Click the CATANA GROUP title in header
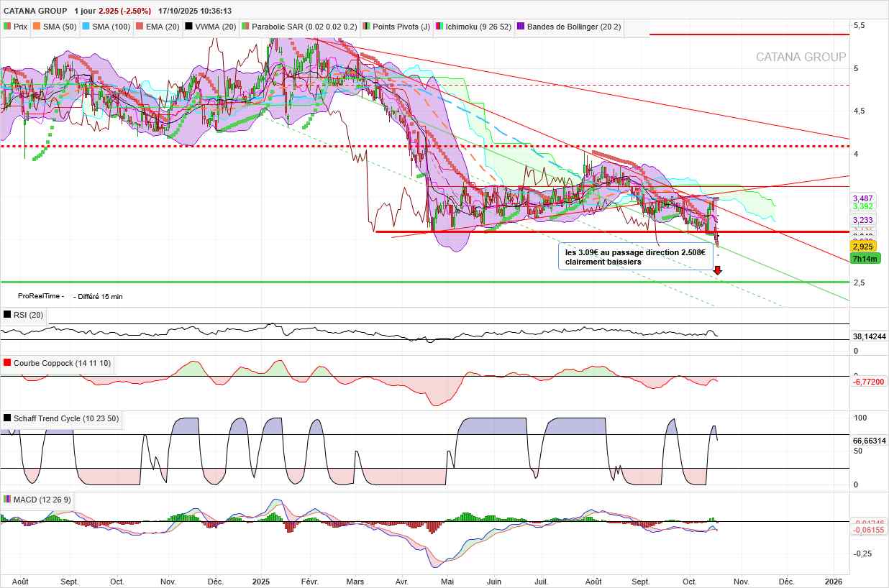Viewport: 889px width, 588px height. click(x=35, y=12)
